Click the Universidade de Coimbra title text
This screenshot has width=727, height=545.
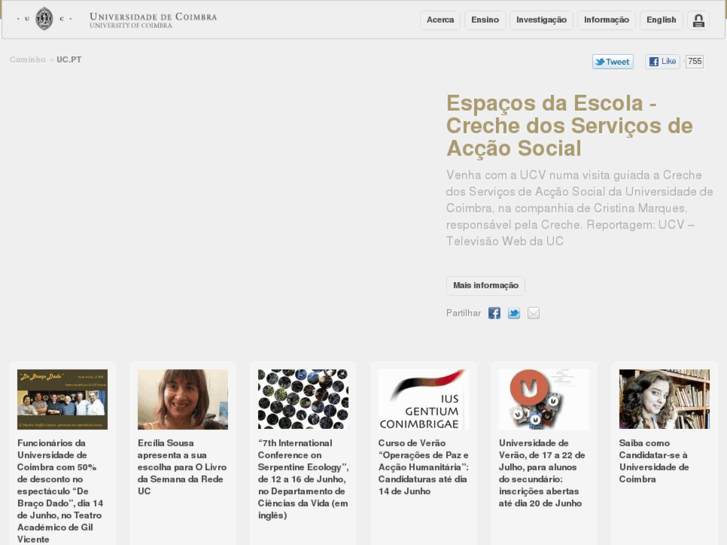click(x=153, y=17)
